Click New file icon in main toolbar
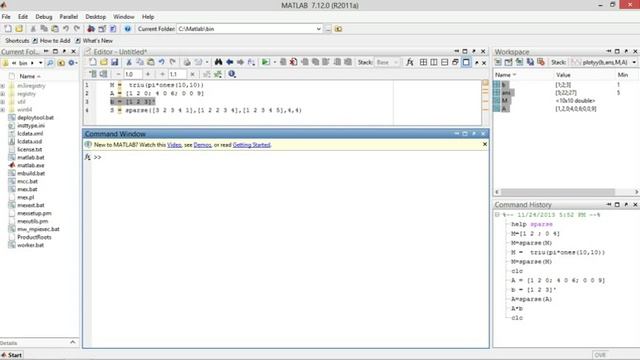This screenshot has height=360, width=640. click(8, 29)
